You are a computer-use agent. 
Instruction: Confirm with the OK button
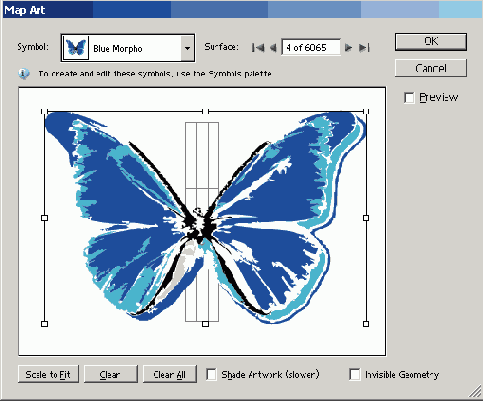431,42
